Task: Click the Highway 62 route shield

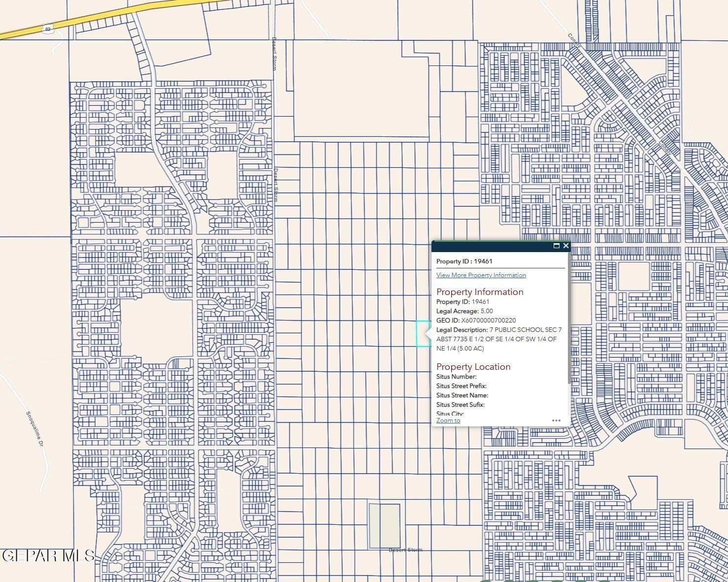Action: (x=48, y=30)
